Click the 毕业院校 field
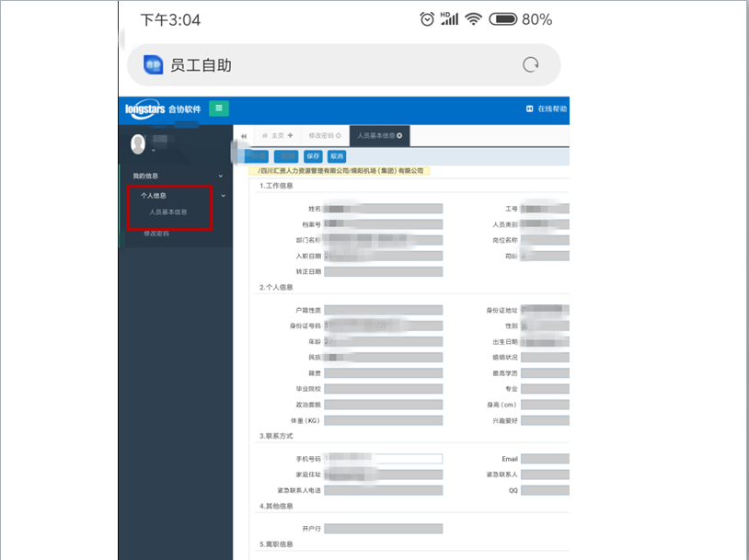This screenshot has height=560, width=749. click(x=383, y=389)
